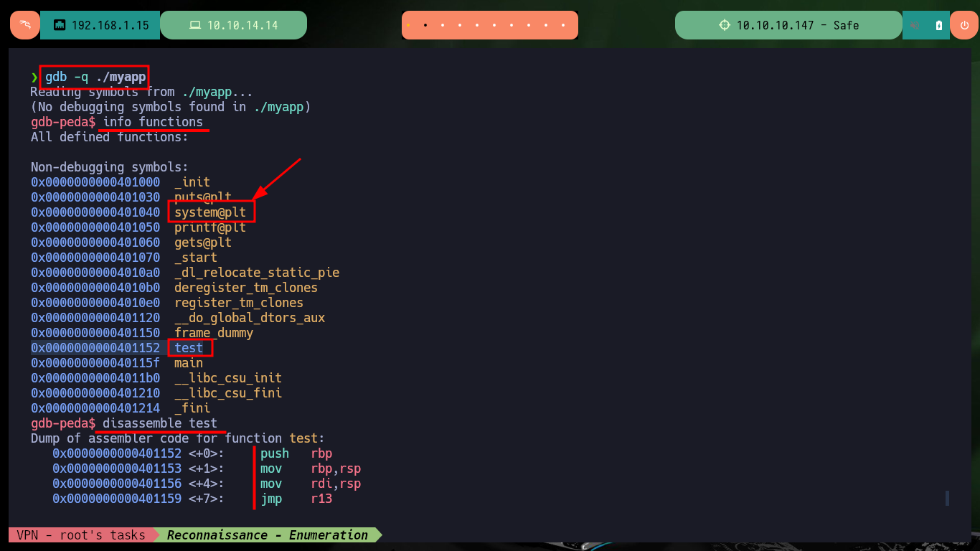Viewport: 980px width, 551px height.
Task: Click the '<+0>:' offset label
Action: [x=207, y=453]
